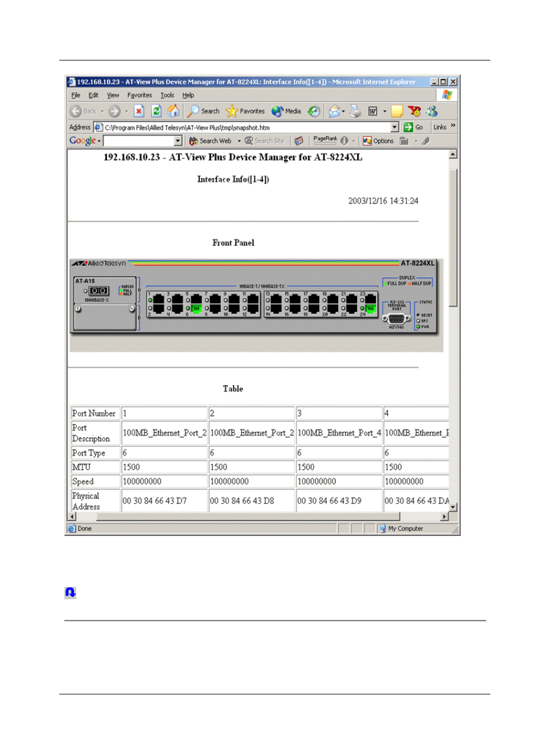Print the page using the printer icon
534x756 pixels.
click(x=355, y=111)
